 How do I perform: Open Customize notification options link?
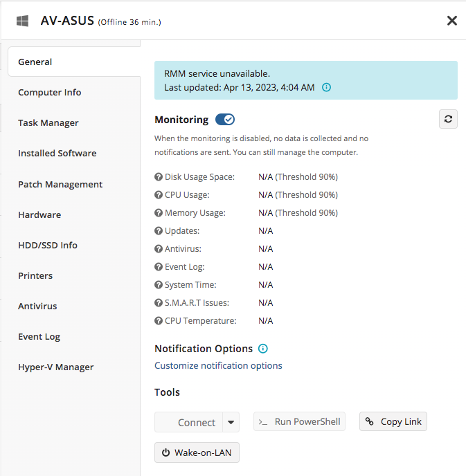tap(218, 365)
